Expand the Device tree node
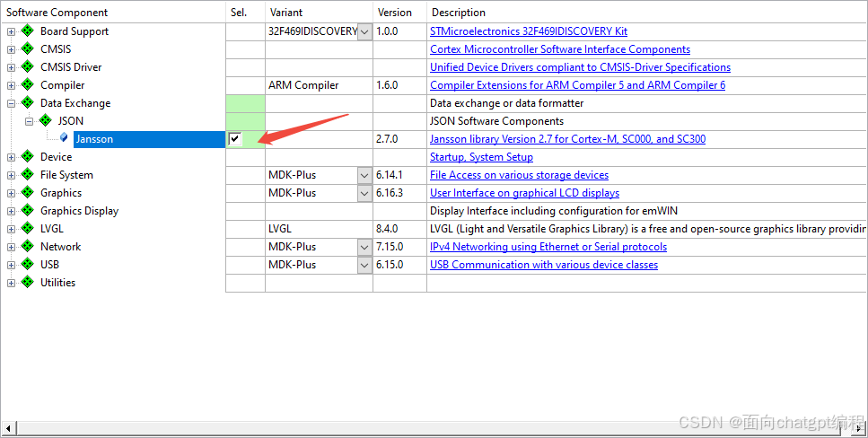The width and height of the screenshot is (868, 438). click(11, 157)
